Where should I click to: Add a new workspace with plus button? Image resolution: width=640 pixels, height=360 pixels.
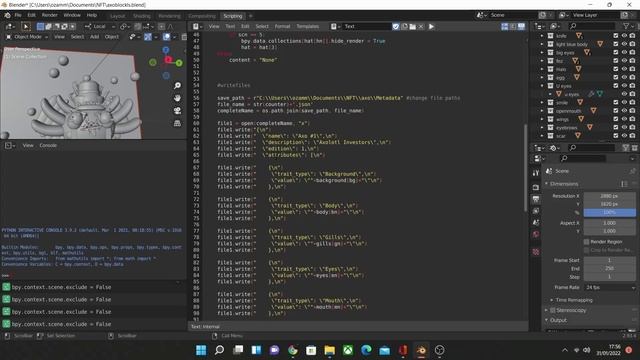click(251, 16)
